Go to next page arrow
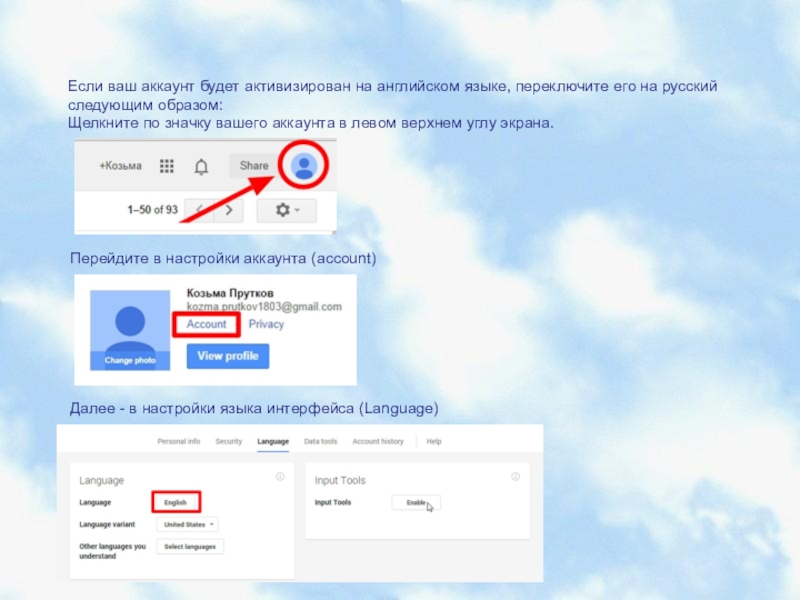Viewport: 800px width, 600px height. pyautogui.click(x=229, y=210)
